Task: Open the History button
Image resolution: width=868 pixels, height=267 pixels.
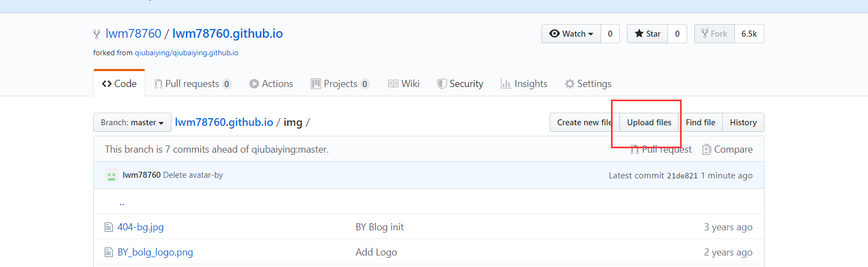Action: [x=743, y=123]
